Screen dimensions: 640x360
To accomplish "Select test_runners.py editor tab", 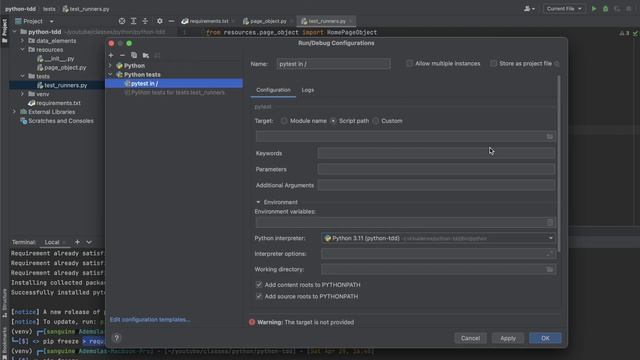I will [327, 21].
